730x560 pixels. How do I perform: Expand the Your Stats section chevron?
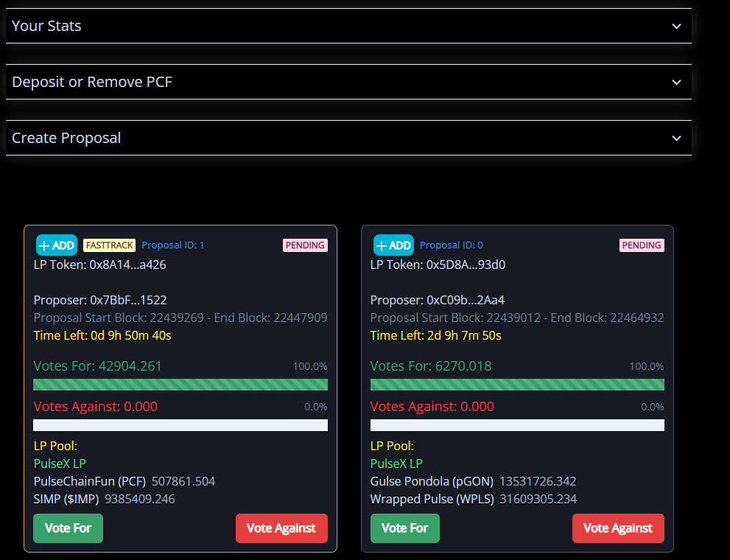[676, 27]
